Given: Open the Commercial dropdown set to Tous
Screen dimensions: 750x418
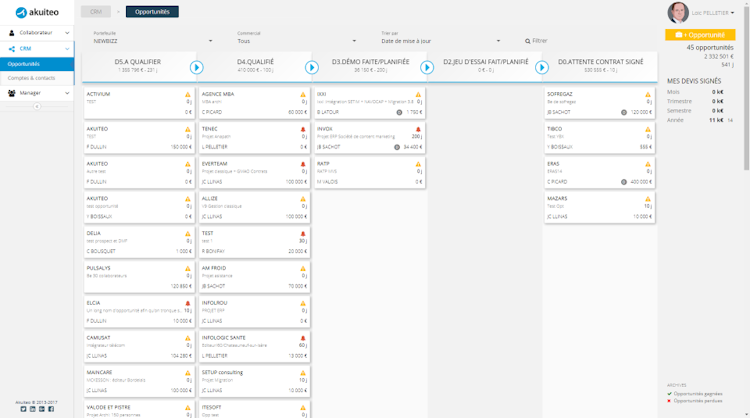Looking at the screenshot, I should (297, 41).
